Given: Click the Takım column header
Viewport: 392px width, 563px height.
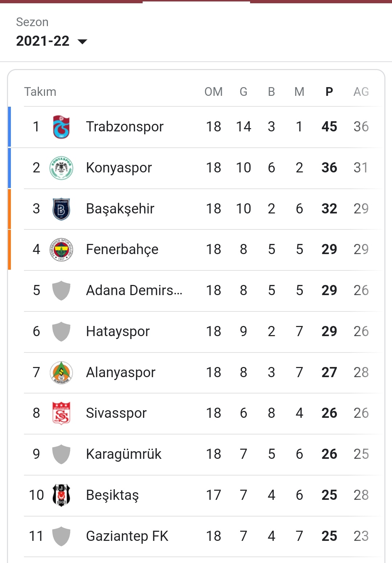Looking at the screenshot, I should tap(40, 91).
